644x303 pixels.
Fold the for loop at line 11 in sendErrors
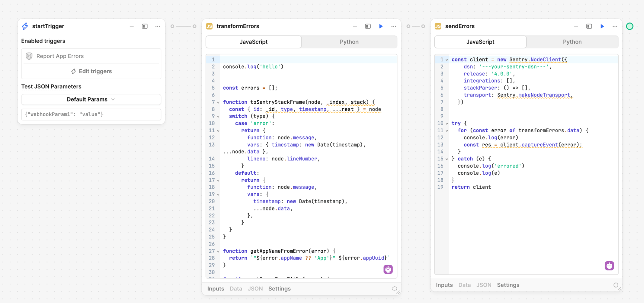tap(447, 131)
